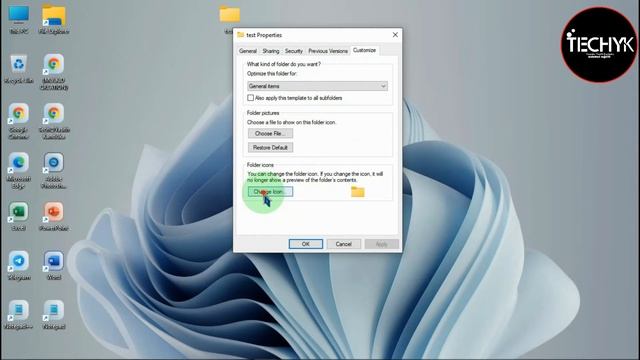Open the Telegram desktop shortcut
The height and width of the screenshot is (360, 640).
pos(19,266)
